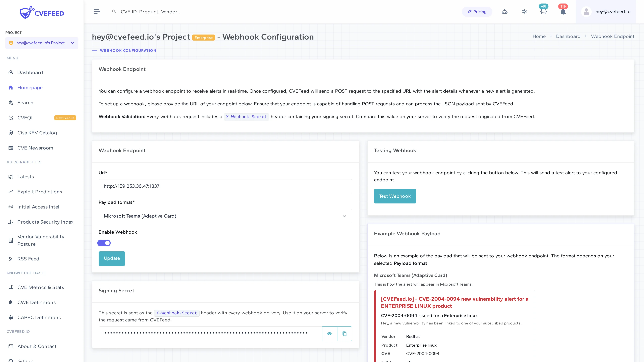
Task: Click the Webhook Endpoint breadcrumb
Action: (x=612, y=36)
